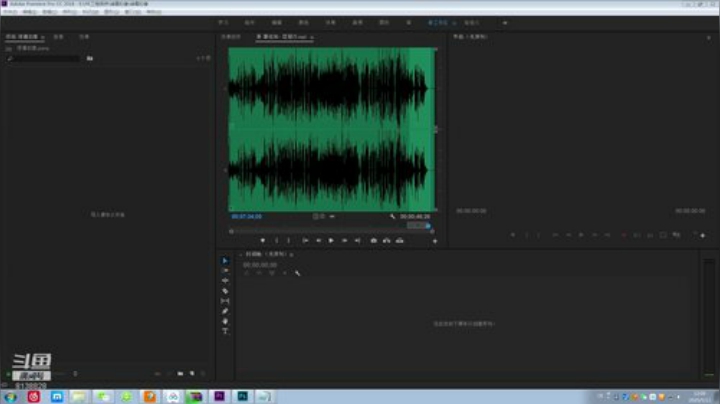Open the folder icon on the taskbar
Screen dimensions: 720x404
(x=79, y=397)
